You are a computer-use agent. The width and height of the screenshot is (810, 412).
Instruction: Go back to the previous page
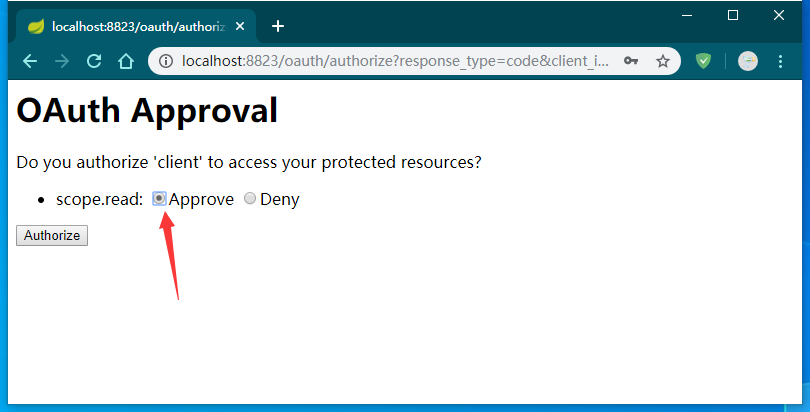(30, 61)
